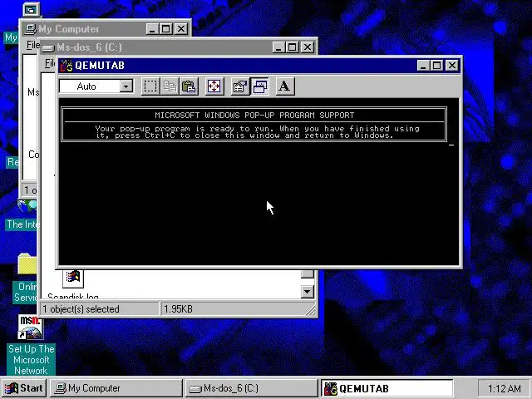
Task: Click the '1.95KB' status bar entry
Action: click(x=179, y=309)
